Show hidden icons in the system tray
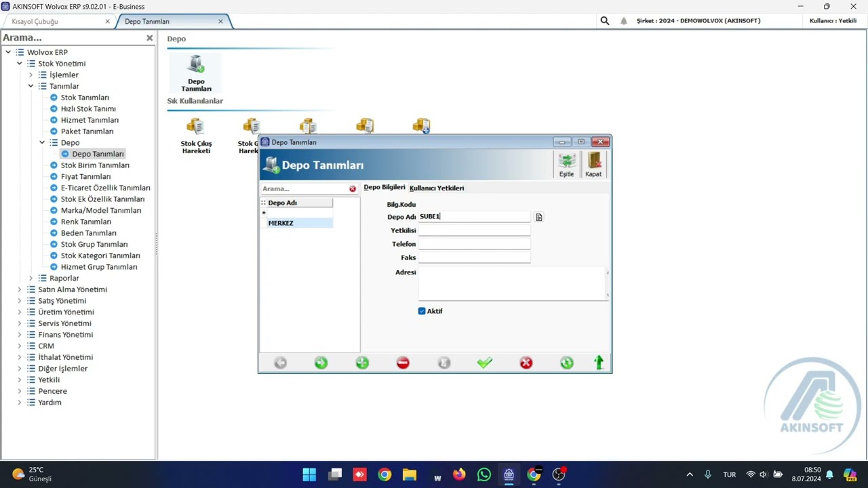Image resolution: width=868 pixels, height=488 pixels. pos(690,474)
